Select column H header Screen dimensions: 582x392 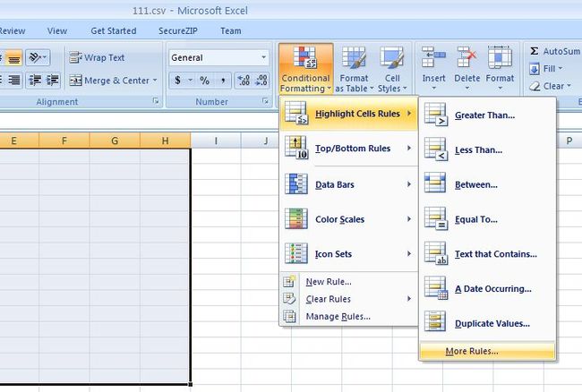pyautogui.click(x=165, y=141)
